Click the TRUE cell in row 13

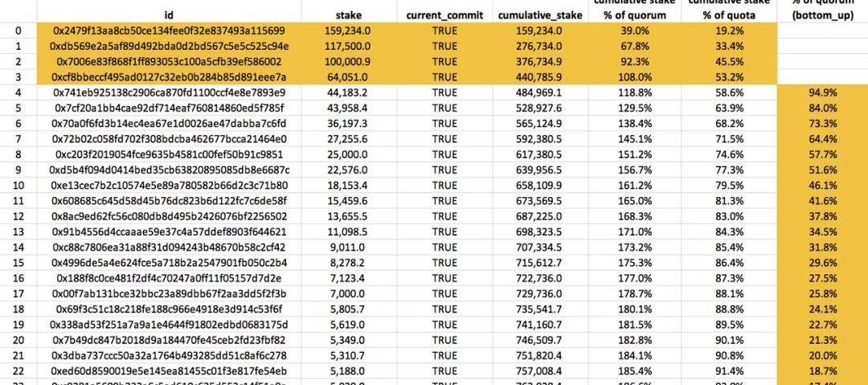pos(444,231)
